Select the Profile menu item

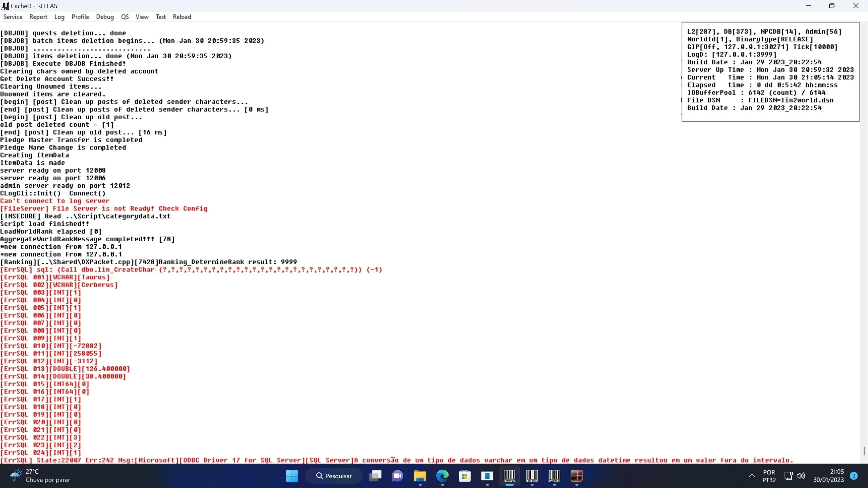80,17
